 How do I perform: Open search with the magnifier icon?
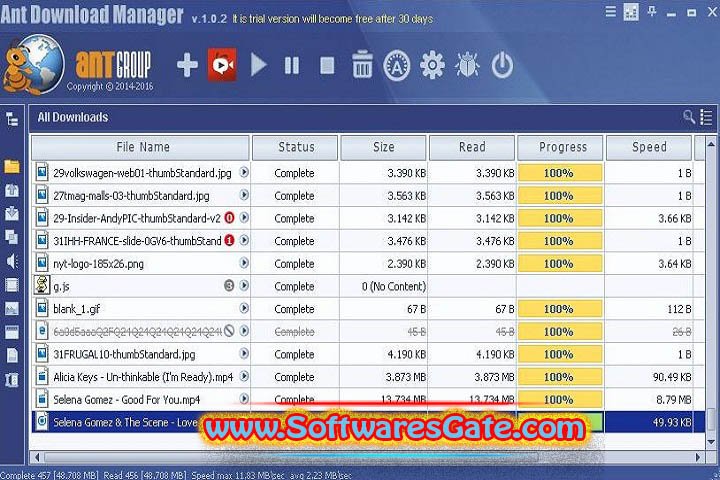tap(689, 117)
